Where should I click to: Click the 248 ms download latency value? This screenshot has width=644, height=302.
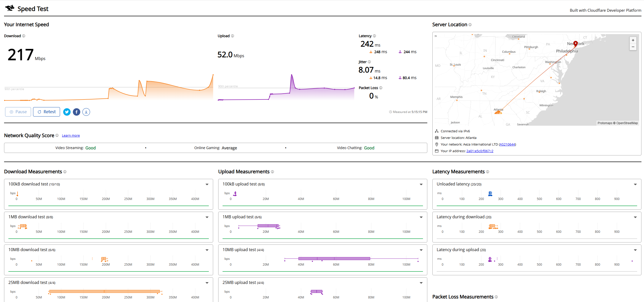pos(378,52)
